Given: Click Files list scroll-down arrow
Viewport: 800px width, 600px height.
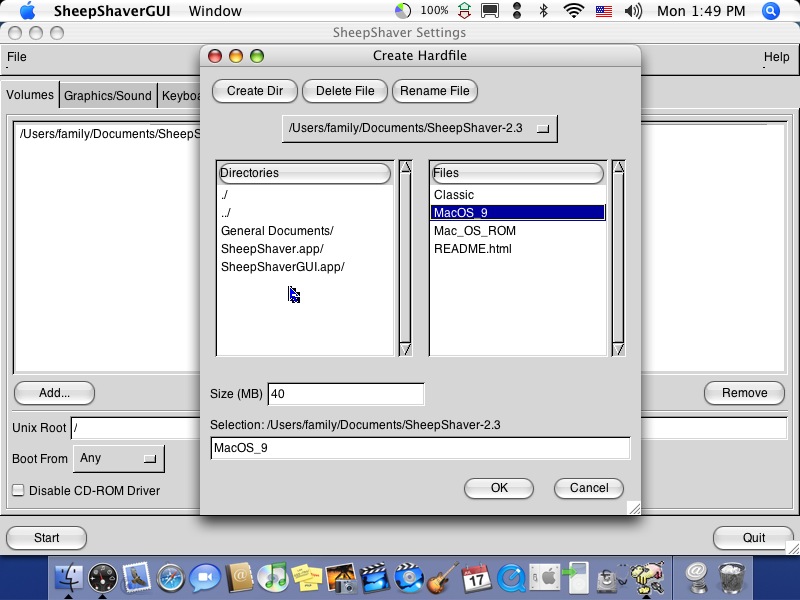Looking at the screenshot, I should (x=618, y=349).
